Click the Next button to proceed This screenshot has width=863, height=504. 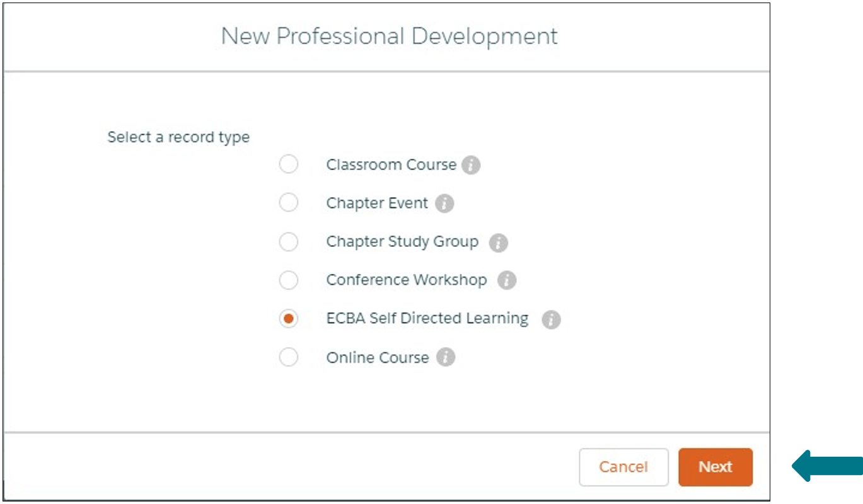715,467
